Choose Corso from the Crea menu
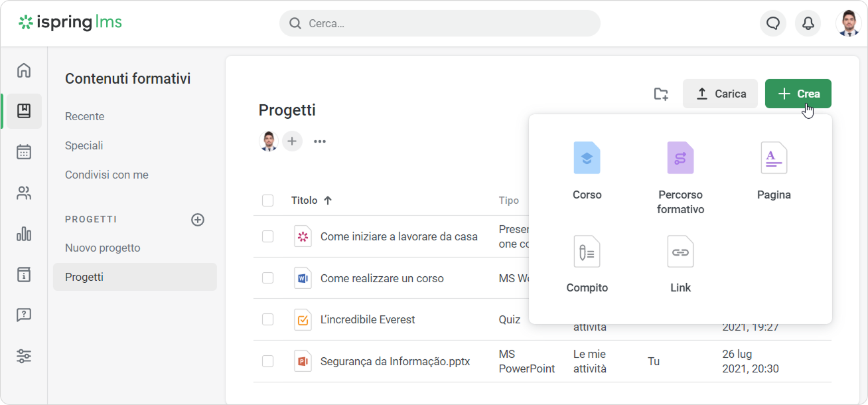The width and height of the screenshot is (868, 405). point(587,171)
